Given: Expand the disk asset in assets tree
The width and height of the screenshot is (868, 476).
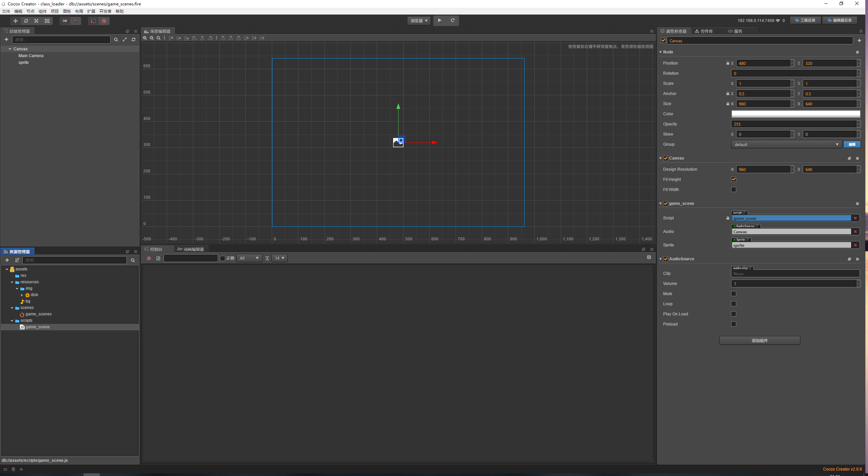Looking at the screenshot, I should tap(22, 295).
